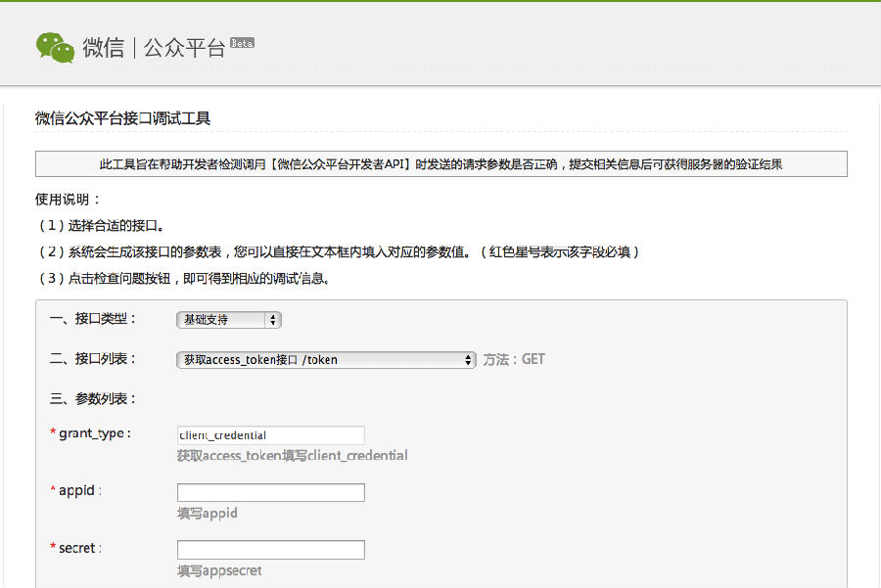Viewport: 881px width, 588px height.
Task: Click the 方法：GET text
Action: pyautogui.click(x=514, y=359)
